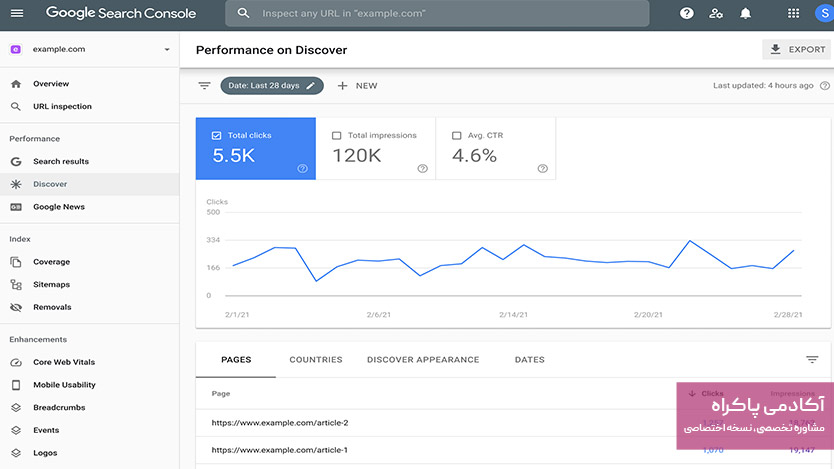The height and width of the screenshot is (469, 834).
Task: Open the account avatar S
Action: pyautogui.click(x=824, y=13)
